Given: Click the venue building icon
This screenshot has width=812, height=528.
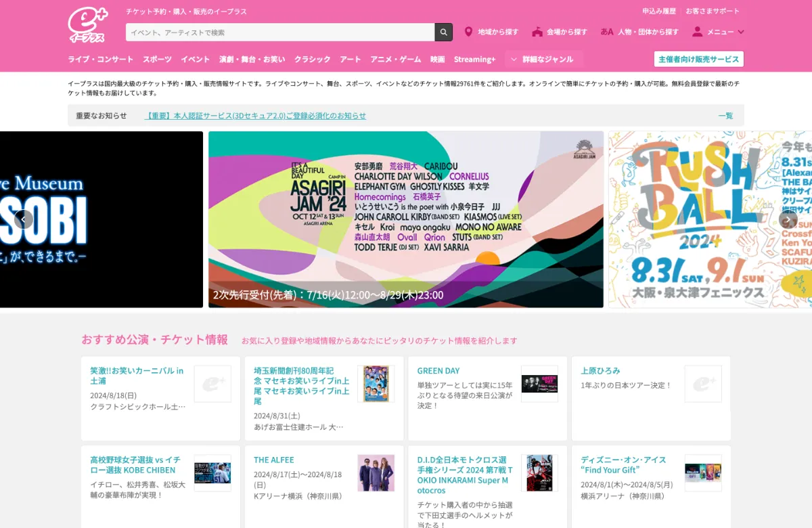Looking at the screenshot, I should coord(537,32).
